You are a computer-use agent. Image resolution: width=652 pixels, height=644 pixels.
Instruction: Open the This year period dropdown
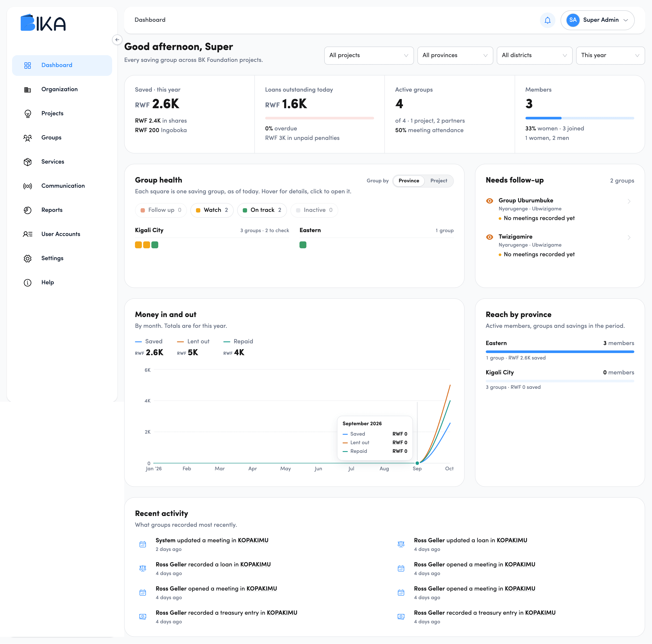coord(610,55)
